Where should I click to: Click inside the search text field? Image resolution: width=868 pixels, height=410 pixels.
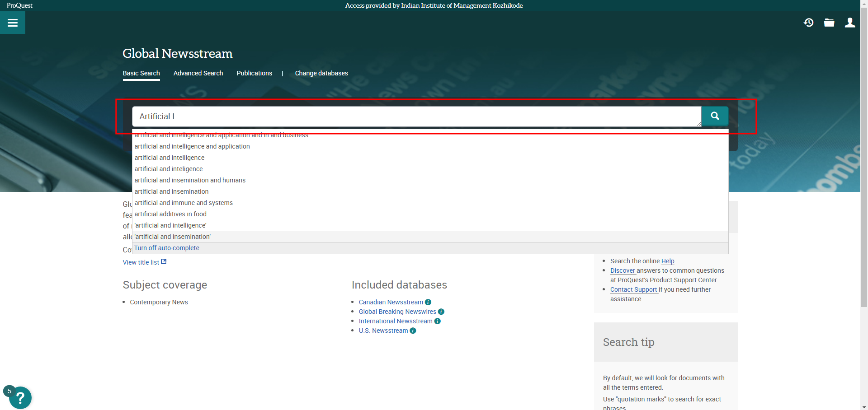tap(416, 116)
